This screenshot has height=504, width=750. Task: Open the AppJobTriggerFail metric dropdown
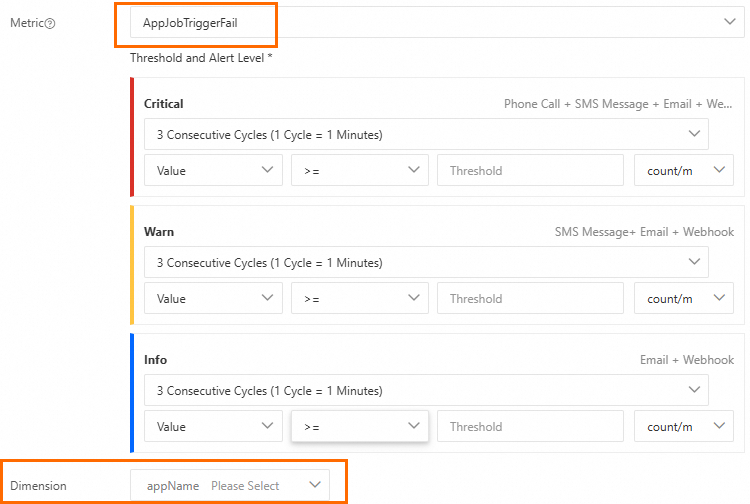(437, 22)
